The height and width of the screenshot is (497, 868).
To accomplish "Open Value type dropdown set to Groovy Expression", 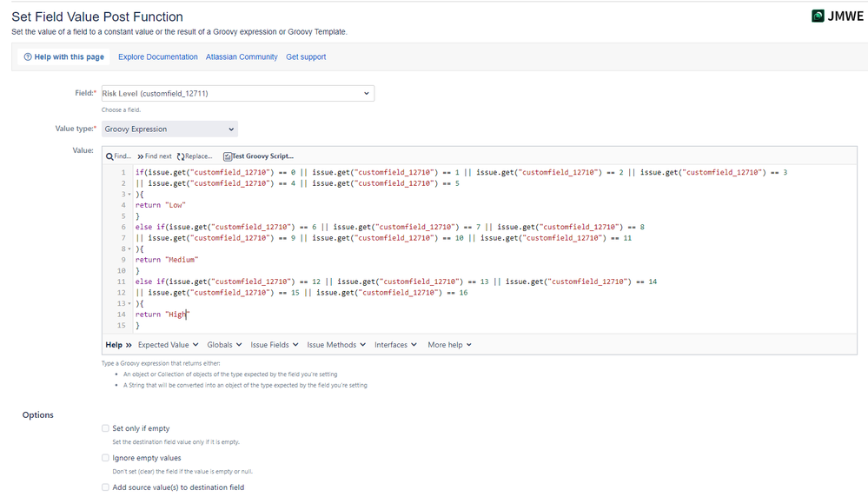I will (169, 129).
